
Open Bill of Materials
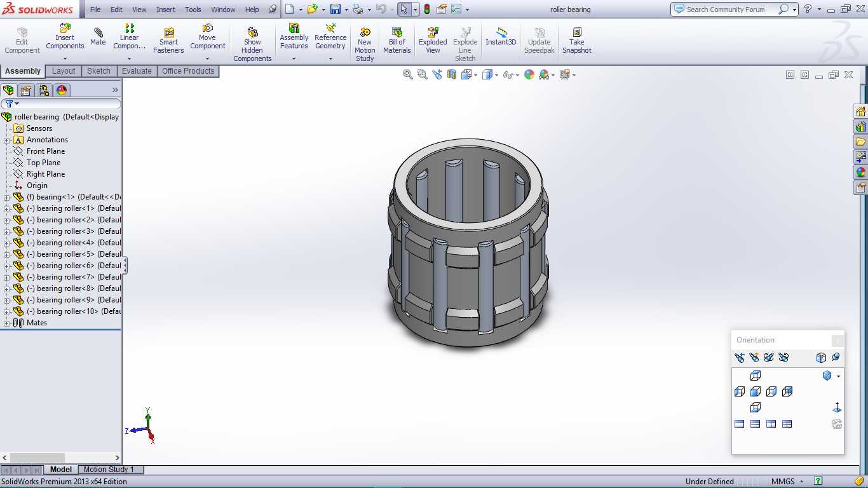[397, 41]
